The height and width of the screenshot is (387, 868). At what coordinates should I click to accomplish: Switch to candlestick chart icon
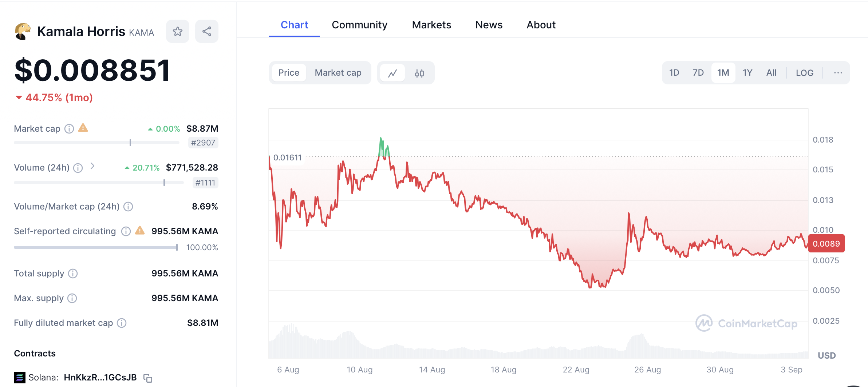click(419, 73)
